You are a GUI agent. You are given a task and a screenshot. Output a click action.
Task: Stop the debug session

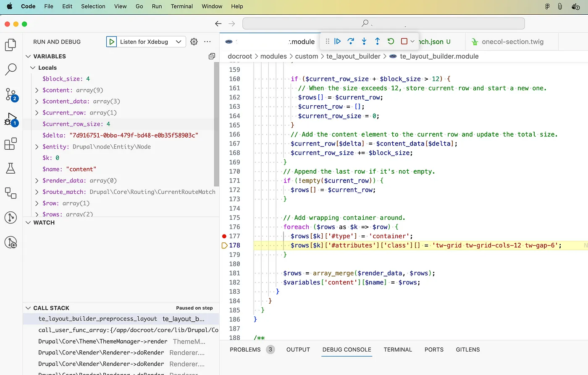click(404, 41)
